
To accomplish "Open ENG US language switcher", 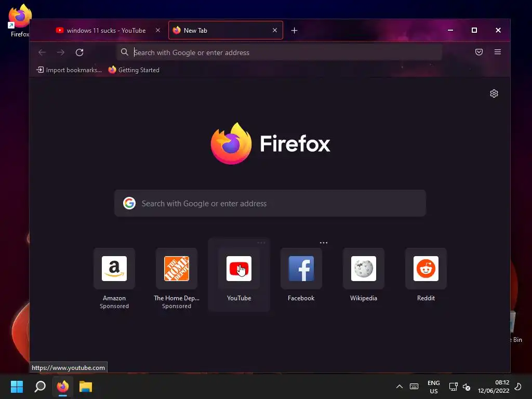I will (x=434, y=387).
